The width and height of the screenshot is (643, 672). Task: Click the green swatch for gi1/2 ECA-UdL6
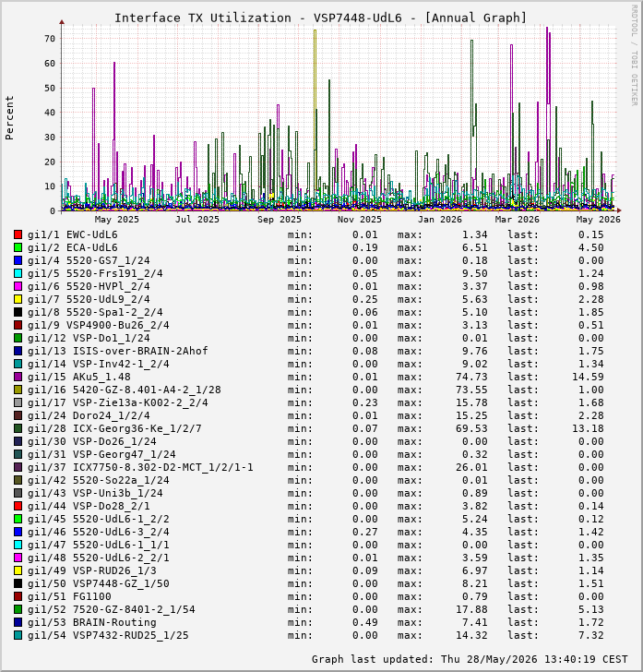18,247
